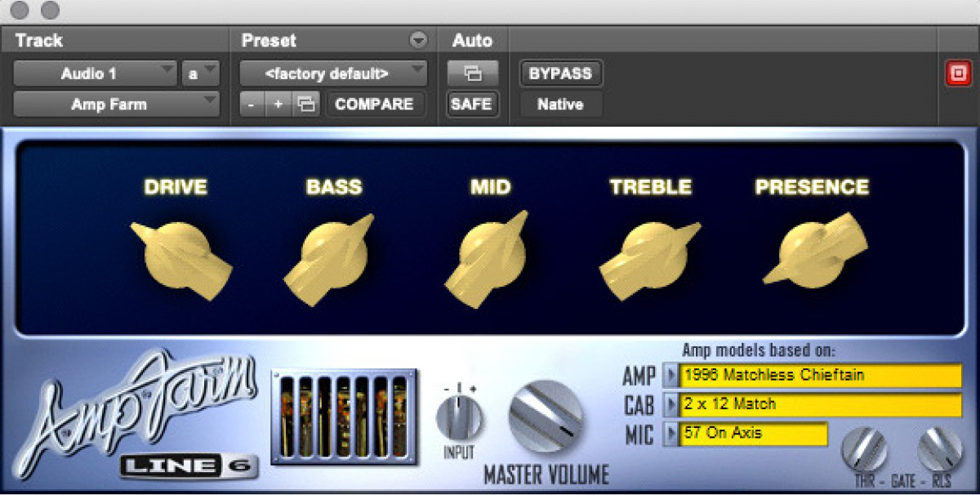Image resolution: width=980 pixels, height=495 pixels.
Task: Open the Audio 1 track selector
Action: click(x=94, y=74)
